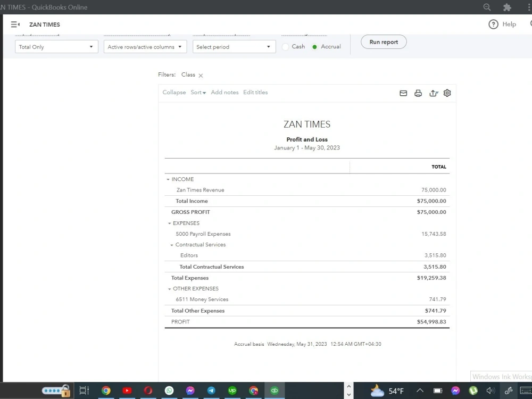Click Edit titles in the report toolbar
This screenshot has height=399, width=532.
(255, 92)
